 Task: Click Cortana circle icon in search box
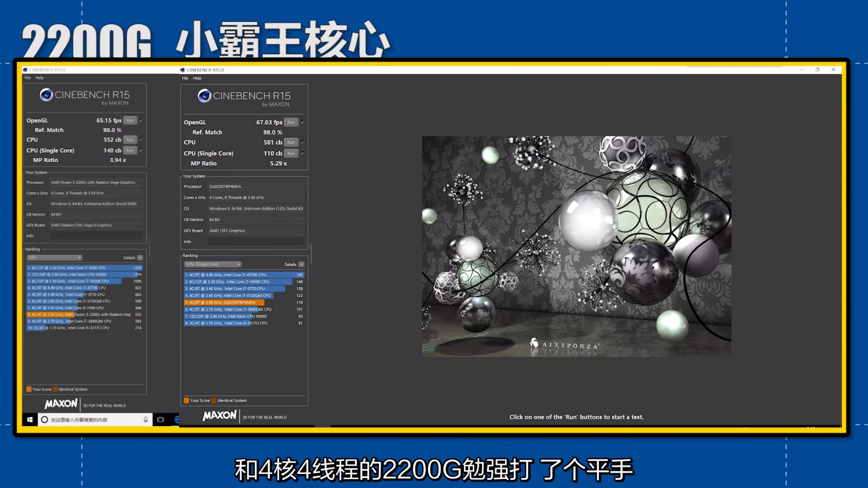[x=44, y=420]
